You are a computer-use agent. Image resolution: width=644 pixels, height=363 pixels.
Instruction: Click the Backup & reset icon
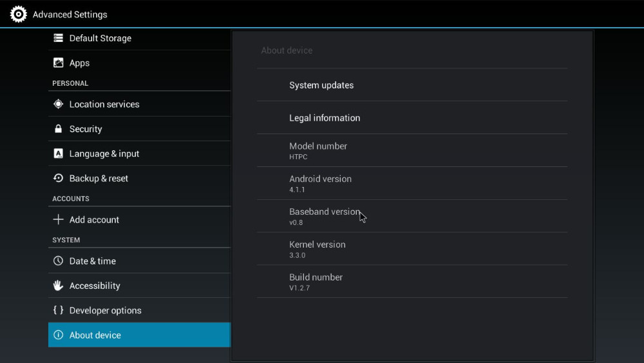pyautogui.click(x=59, y=179)
